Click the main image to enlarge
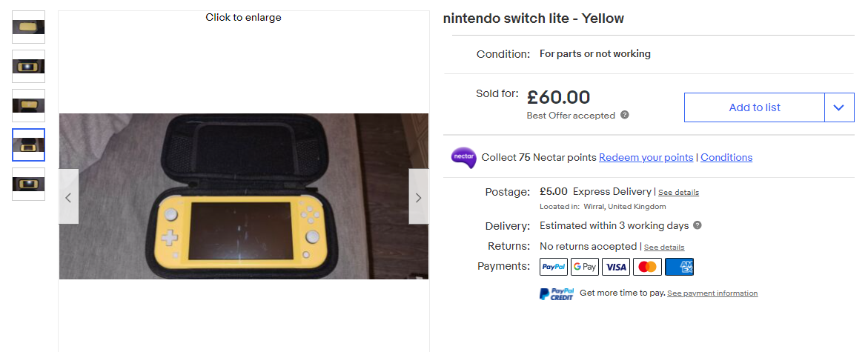868x352 pixels. [x=243, y=196]
